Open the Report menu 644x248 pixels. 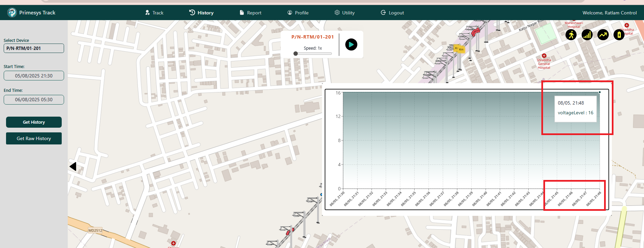pos(250,13)
